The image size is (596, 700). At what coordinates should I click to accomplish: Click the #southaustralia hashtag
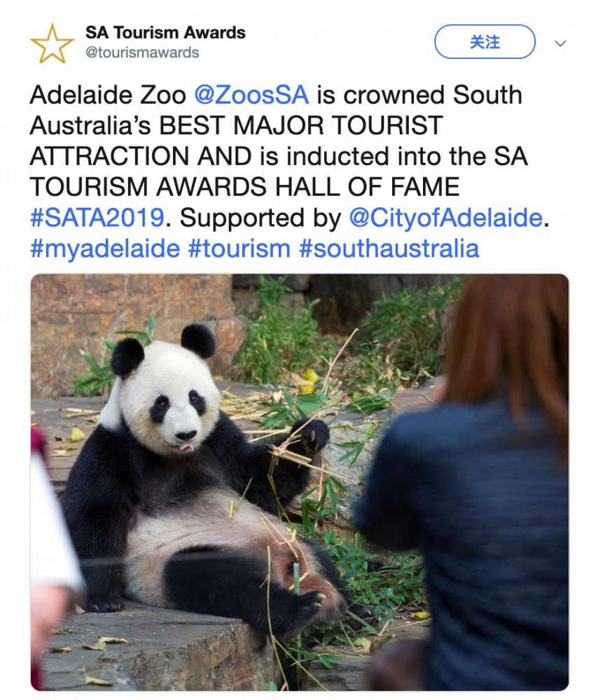[389, 248]
